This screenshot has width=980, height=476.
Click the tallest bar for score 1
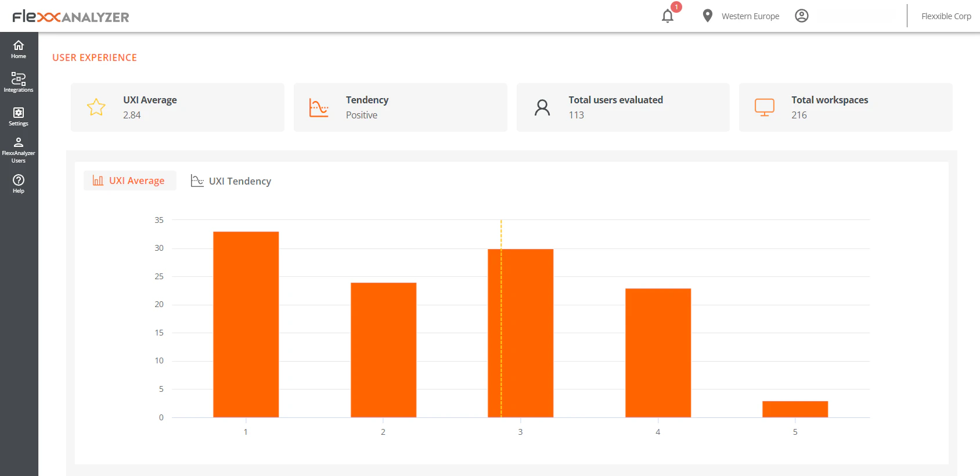[x=246, y=324]
